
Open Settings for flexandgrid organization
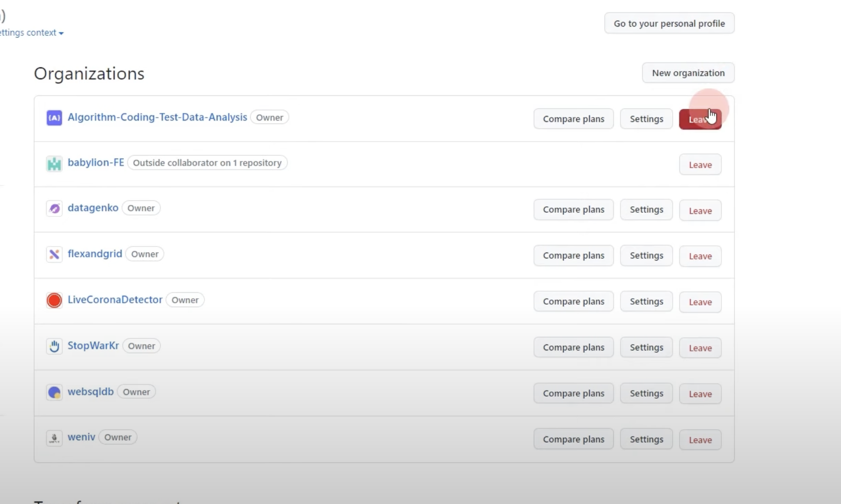(646, 256)
